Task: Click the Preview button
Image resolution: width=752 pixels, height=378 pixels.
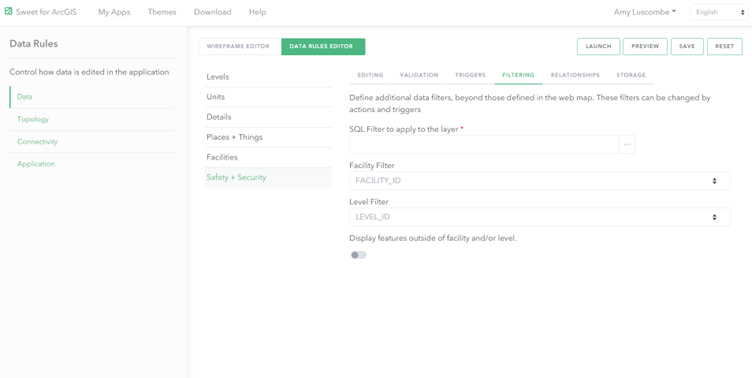Action: [645, 47]
